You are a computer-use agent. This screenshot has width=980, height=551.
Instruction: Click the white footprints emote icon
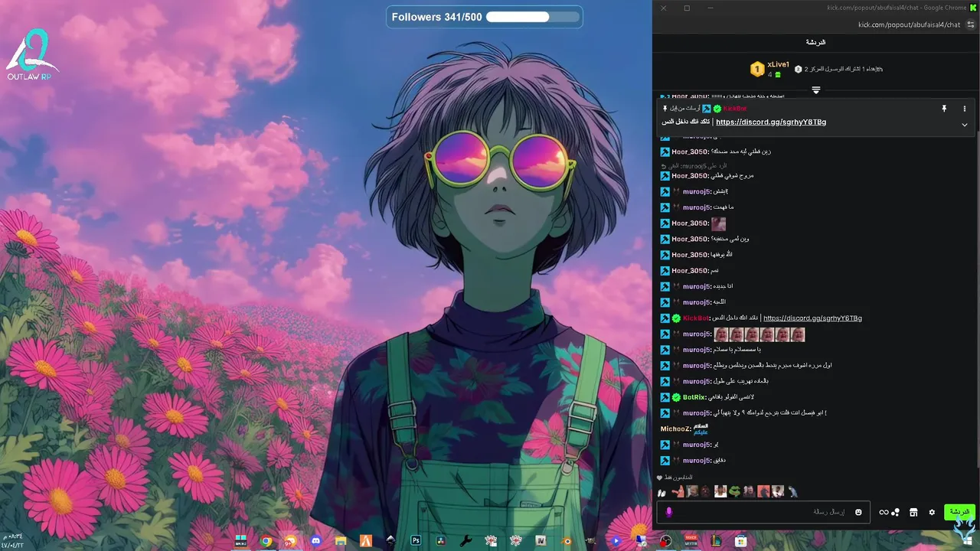[x=661, y=493]
